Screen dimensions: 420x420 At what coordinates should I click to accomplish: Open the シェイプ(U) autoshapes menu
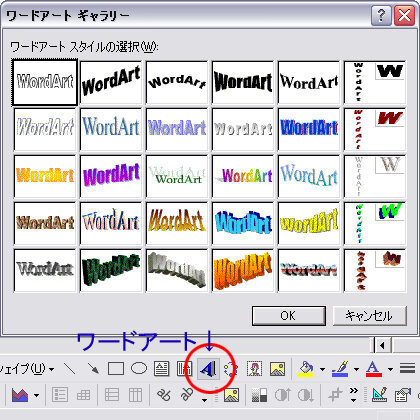click(27, 369)
